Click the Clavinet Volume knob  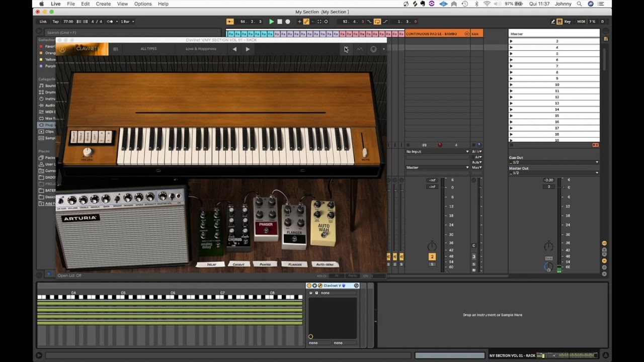coord(88,152)
